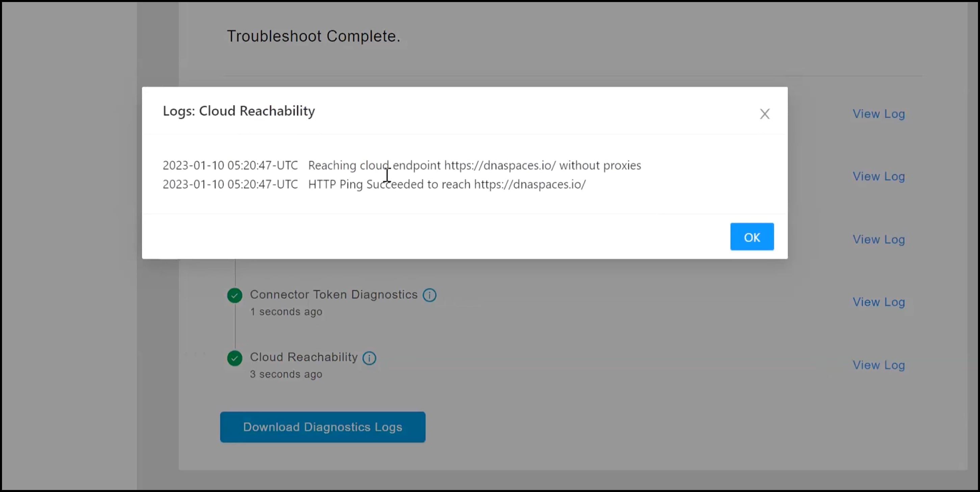Select the Logs: Cloud Reachability dialog title
This screenshot has width=980, height=492.
238,111
